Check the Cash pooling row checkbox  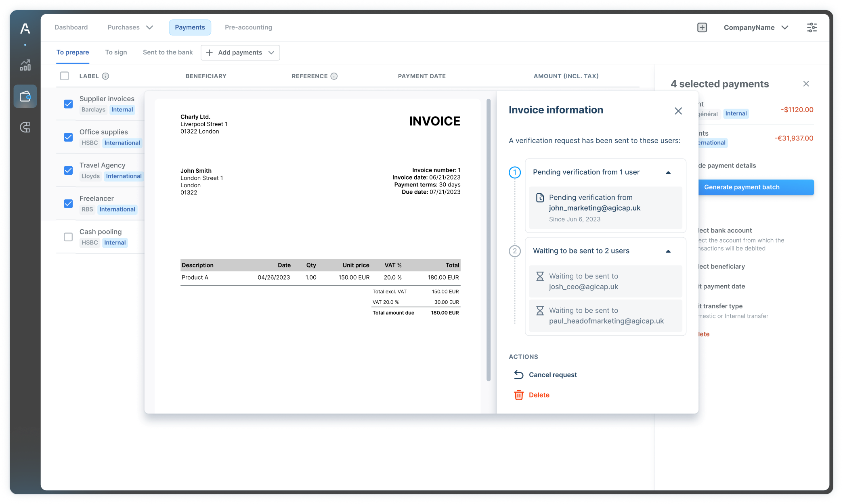click(67, 237)
